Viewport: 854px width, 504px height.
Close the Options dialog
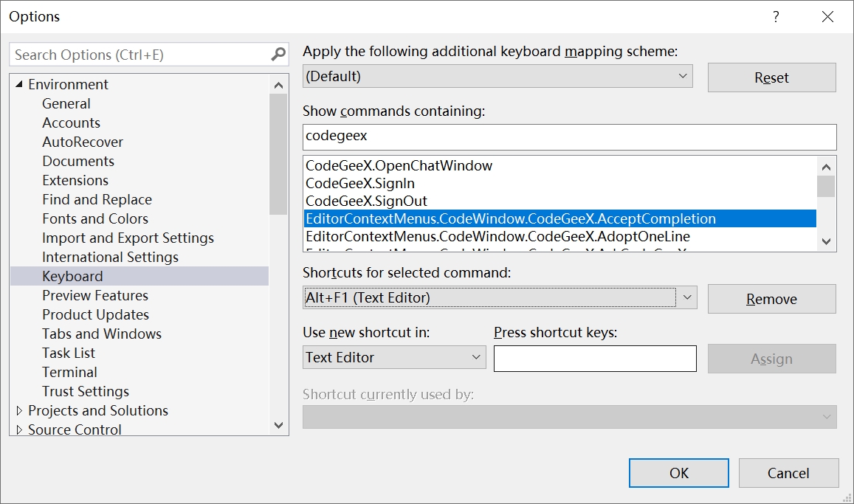coord(827,17)
